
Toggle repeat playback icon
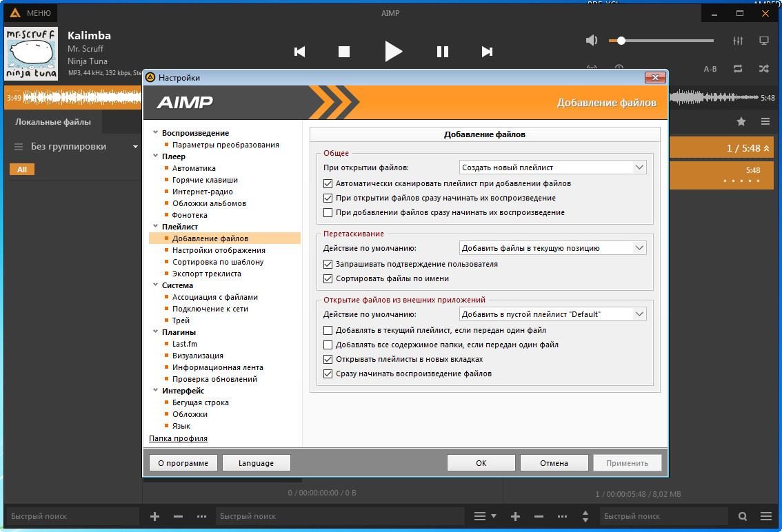(x=738, y=69)
